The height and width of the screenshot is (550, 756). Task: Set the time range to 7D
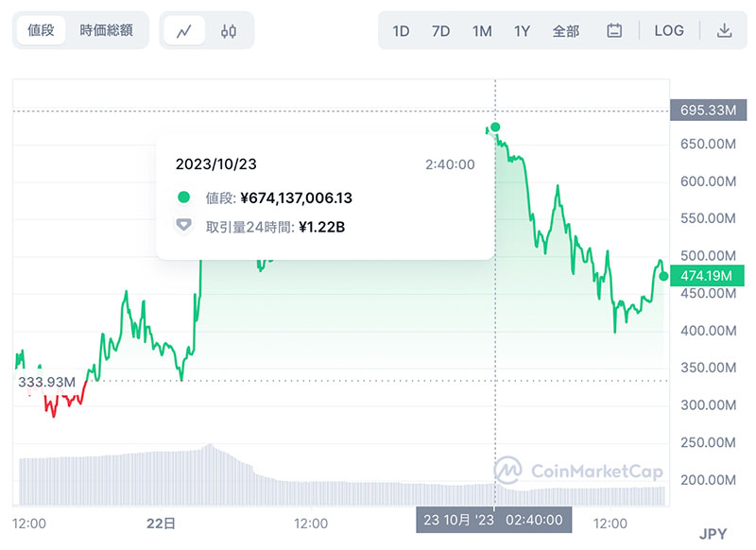point(440,31)
